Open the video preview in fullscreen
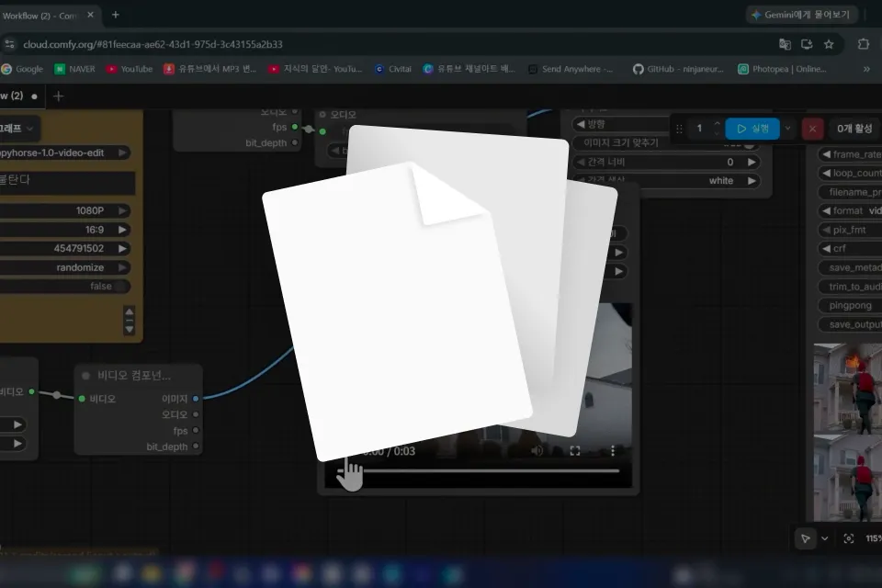The image size is (882, 588). (575, 451)
